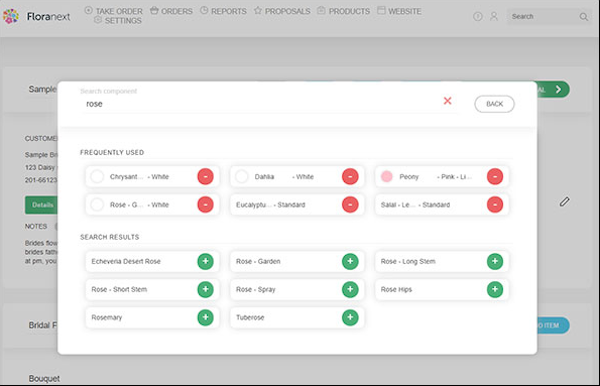Click the Floranext logo
The image size is (600, 386).
click(x=37, y=16)
